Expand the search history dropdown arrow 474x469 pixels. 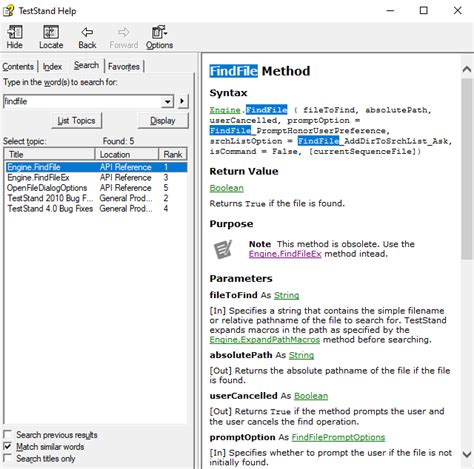[168, 101]
